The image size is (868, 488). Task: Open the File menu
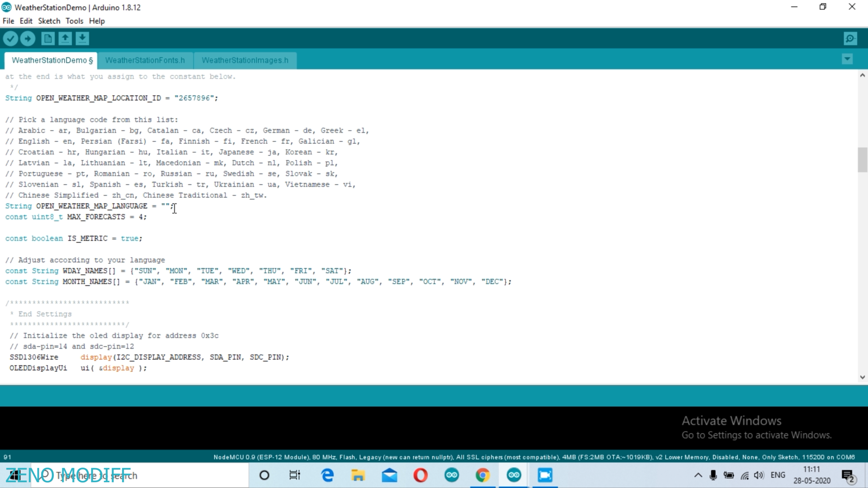tap(8, 21)
